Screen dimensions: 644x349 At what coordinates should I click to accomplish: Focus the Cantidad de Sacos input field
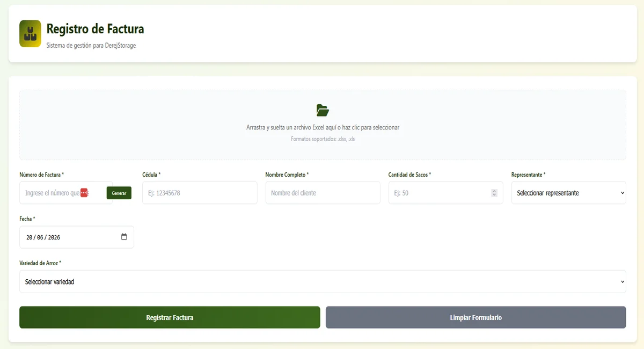coord(446,193)
